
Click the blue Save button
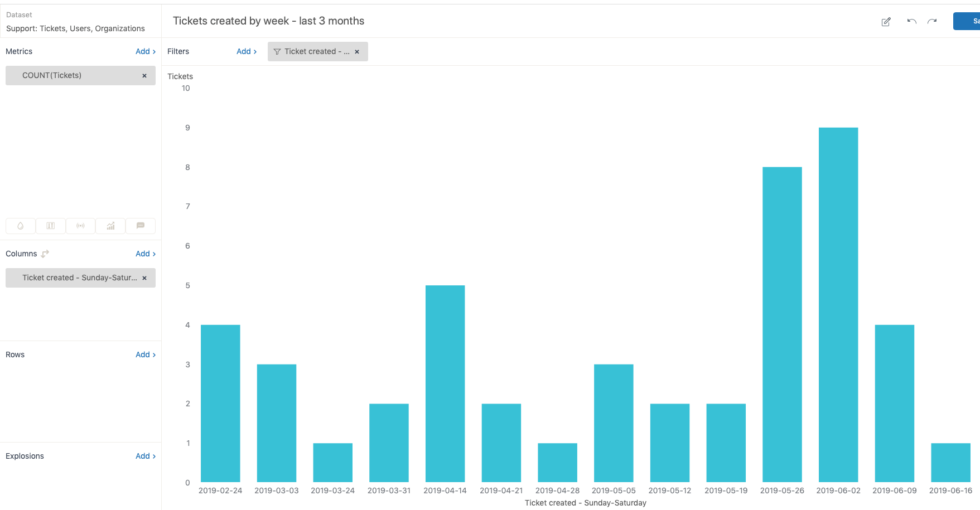coord(969,21)
